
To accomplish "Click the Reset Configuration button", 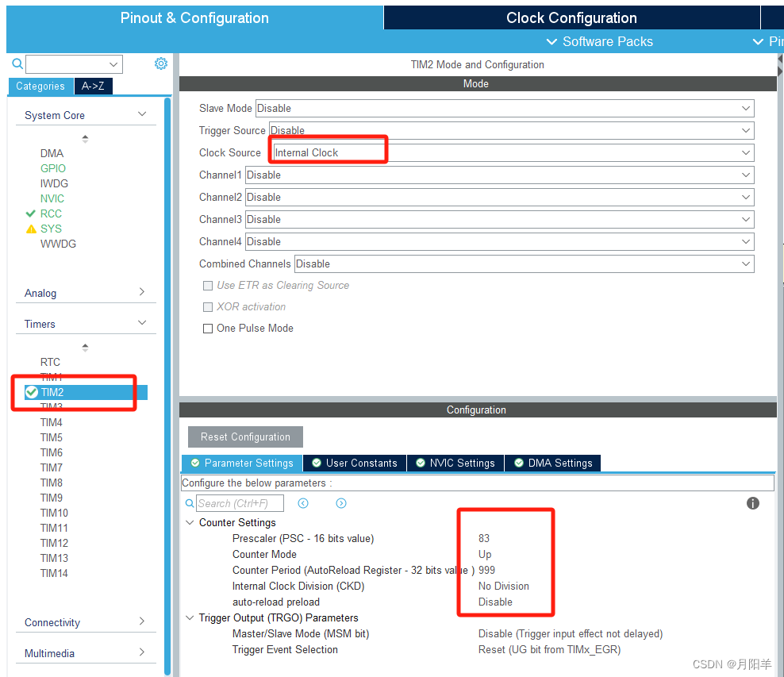I will click(x=244, y=437).
